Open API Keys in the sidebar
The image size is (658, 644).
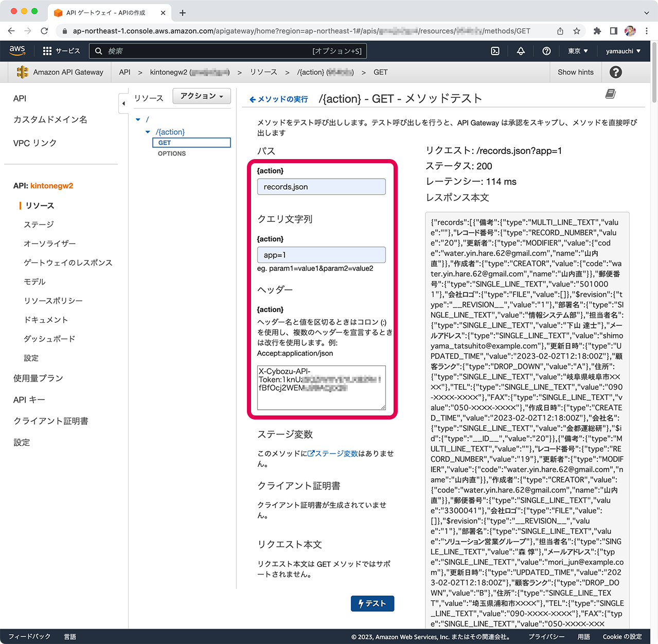pos(29,400)
